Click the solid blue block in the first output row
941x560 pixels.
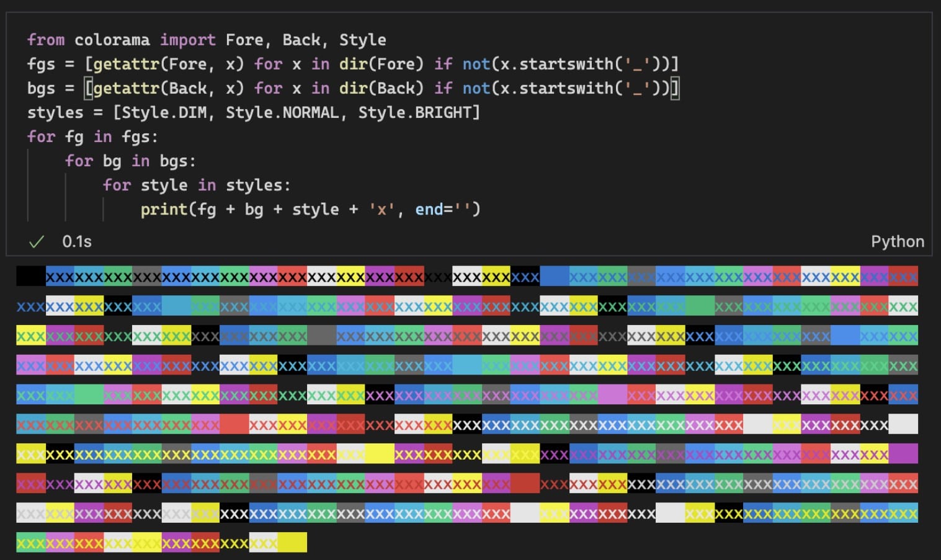(x=555, y=277)
